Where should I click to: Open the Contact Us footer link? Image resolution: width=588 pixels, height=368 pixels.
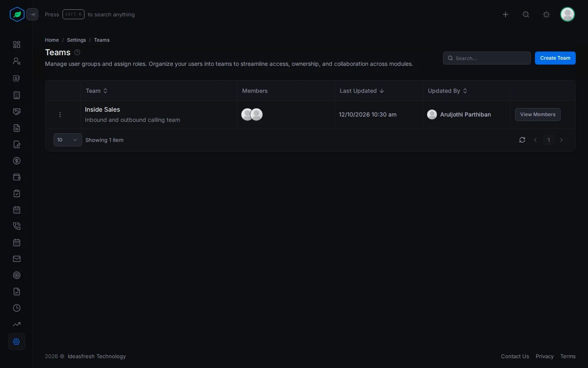click(x=515, y=357)
